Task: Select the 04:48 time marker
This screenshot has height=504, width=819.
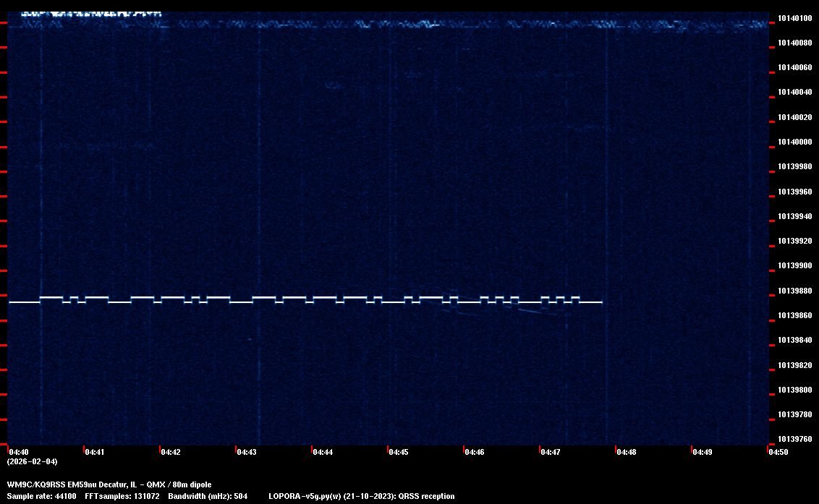Action: coord(627,452)
